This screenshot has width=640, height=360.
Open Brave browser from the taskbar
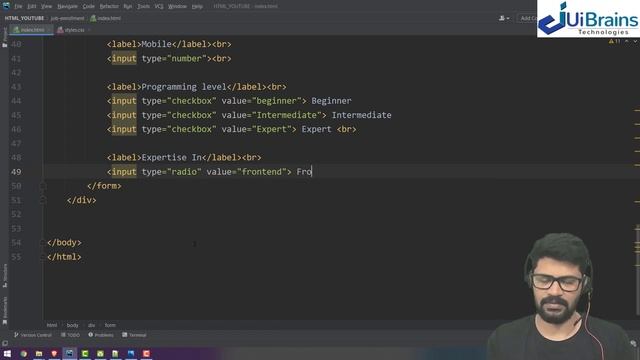(54, 353)
